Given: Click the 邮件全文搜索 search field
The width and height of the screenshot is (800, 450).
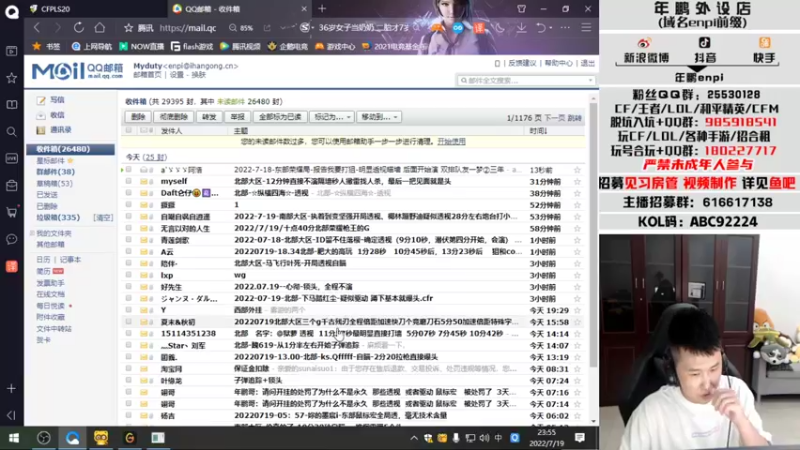Looking at the screenshot, I should point(526,80).
